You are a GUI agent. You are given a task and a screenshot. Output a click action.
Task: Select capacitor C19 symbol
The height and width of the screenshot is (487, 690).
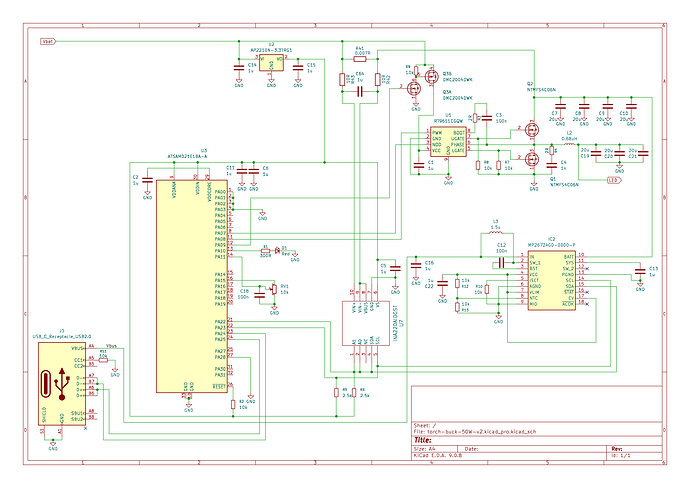click(596, 154)
